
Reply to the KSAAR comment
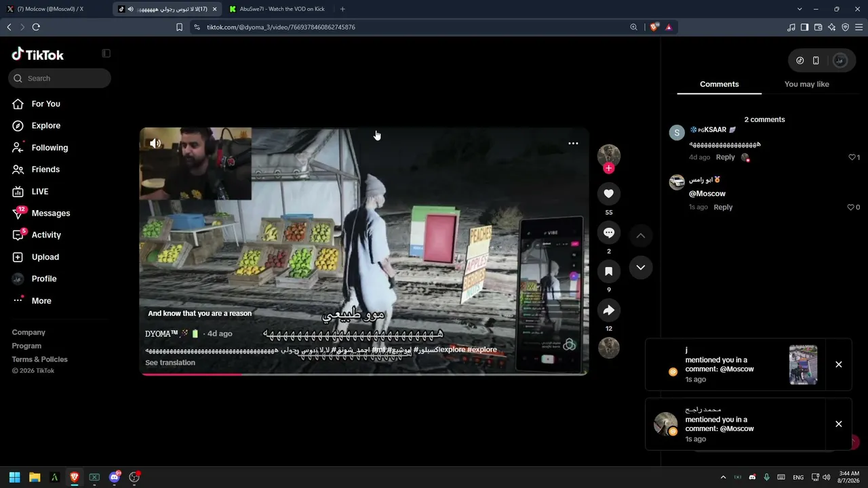click(725, 157)
